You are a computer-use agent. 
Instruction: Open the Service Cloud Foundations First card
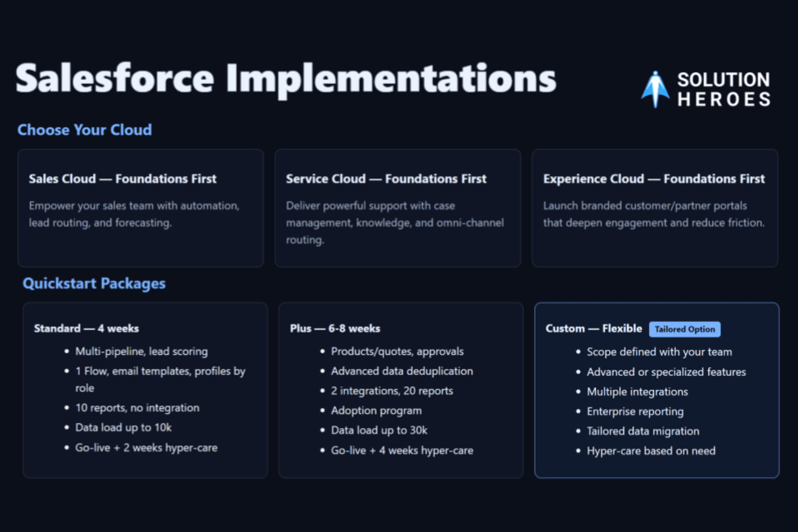[x=397, y=208]
